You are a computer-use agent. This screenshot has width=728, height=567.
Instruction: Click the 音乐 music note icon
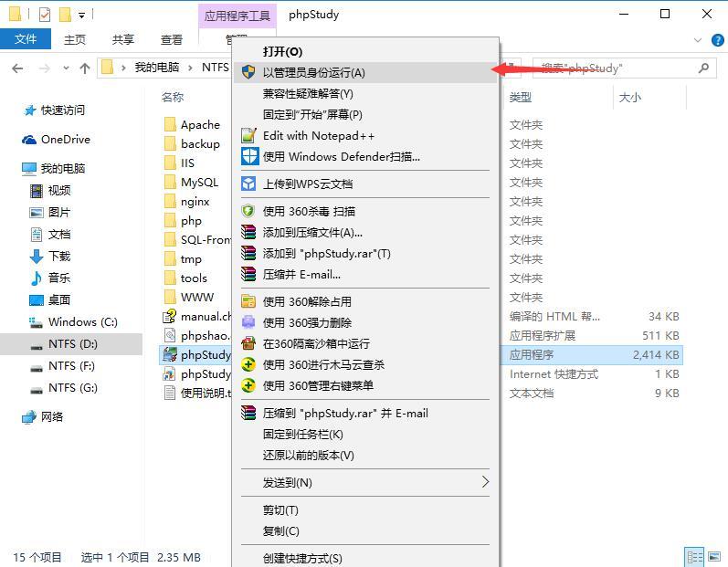click(37, 278)
